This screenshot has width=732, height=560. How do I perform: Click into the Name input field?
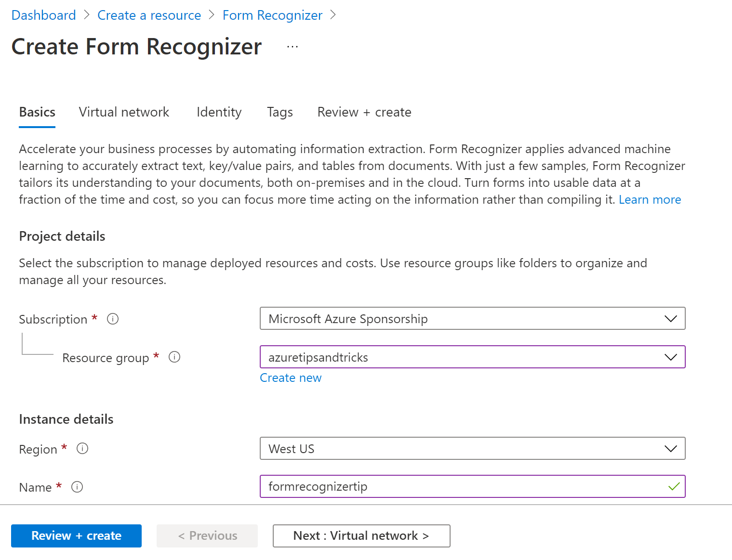(x=472, y=486)
